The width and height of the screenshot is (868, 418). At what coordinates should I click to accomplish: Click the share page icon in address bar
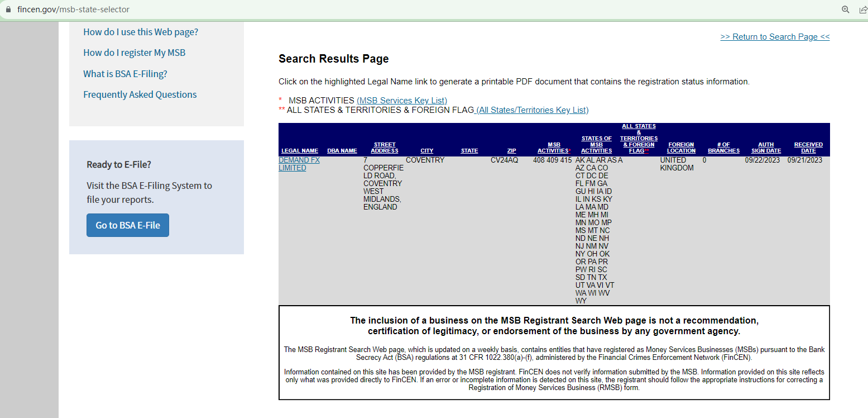click(862, 9)
